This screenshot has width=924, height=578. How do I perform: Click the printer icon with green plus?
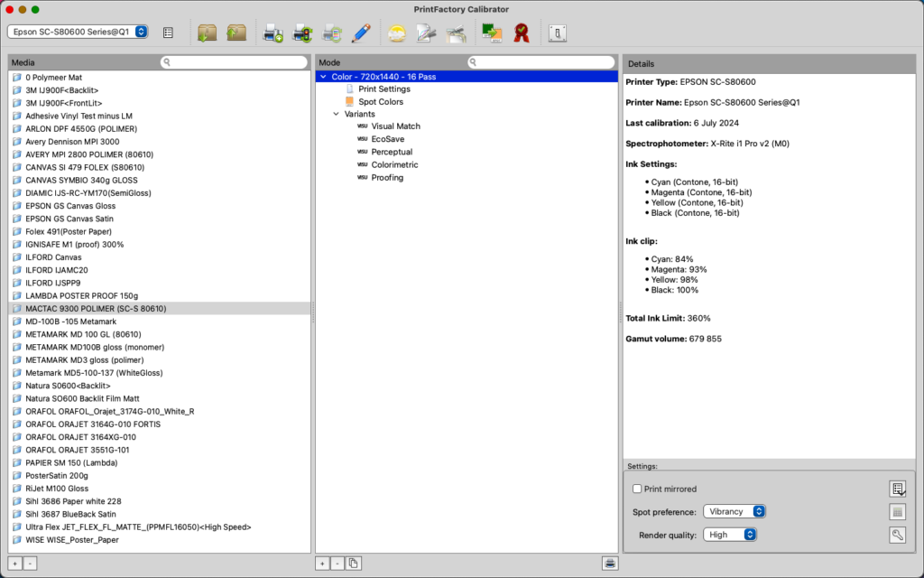(x=273, y=33)
